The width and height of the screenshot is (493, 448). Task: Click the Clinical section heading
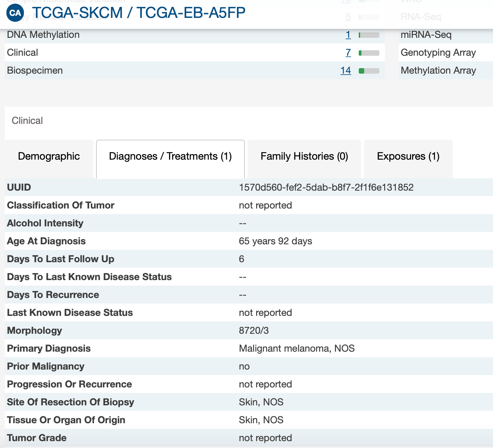pos(27,121)
